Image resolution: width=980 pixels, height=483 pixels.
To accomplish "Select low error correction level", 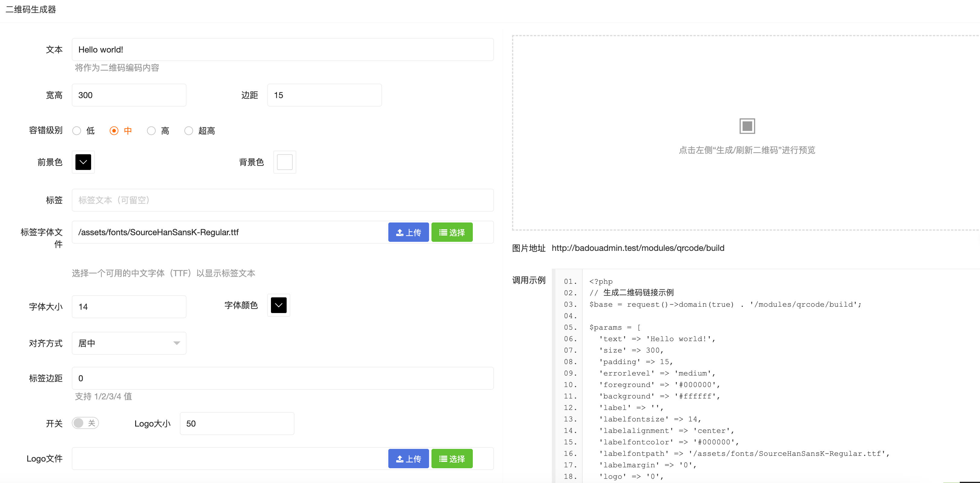I will pyautogui.click(x=77, y=131).
